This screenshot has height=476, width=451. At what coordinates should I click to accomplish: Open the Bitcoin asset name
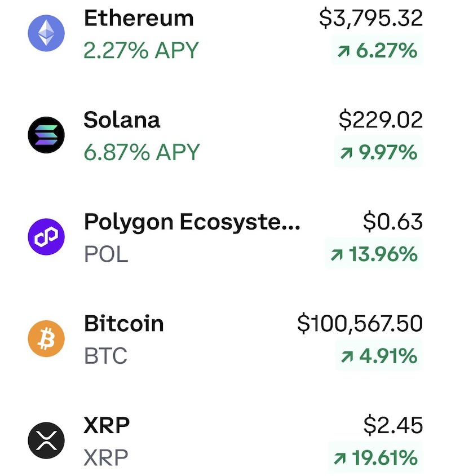coord(123,324)
